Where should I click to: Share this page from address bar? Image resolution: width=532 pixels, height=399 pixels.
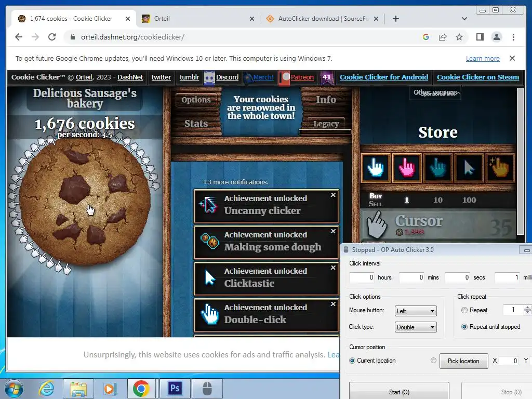point(443,37)
